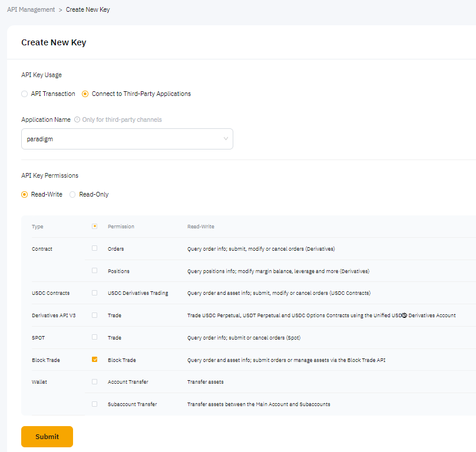Toggle the select-all Permission header checkbox
476x452 pixels.
(94, 226)
